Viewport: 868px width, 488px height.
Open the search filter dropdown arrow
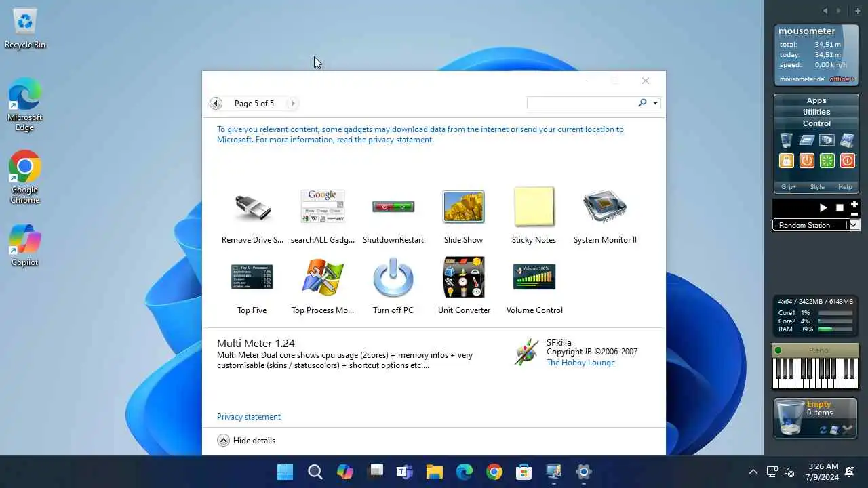655,104
